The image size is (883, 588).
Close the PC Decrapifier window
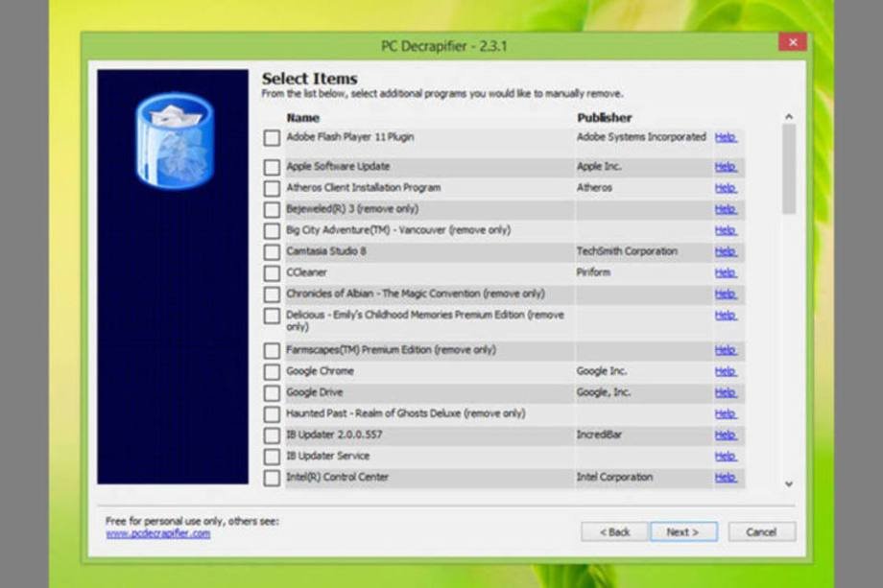click(x=792, y=42)
